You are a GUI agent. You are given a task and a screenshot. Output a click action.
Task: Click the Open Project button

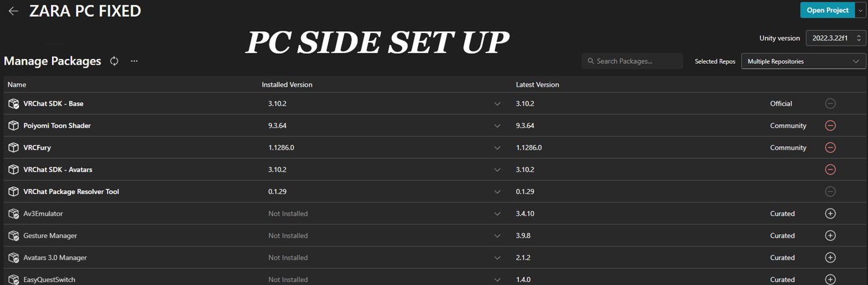point(827,10)
